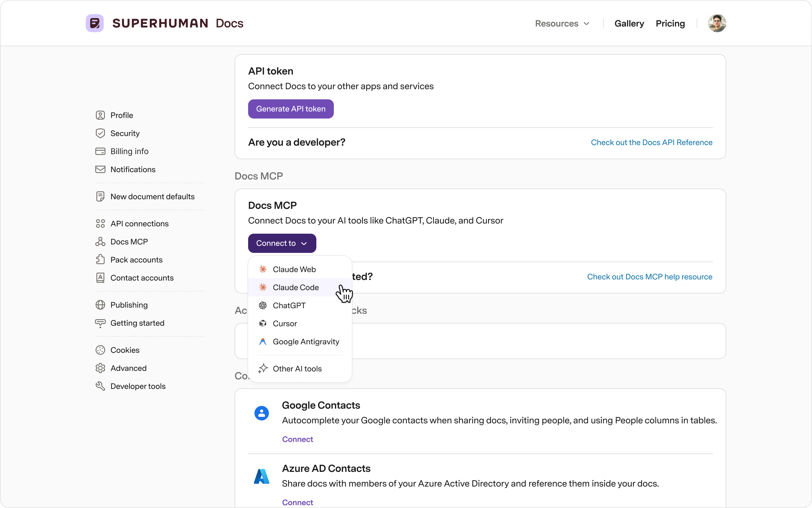Click the Billing info card icon
The width and height of the screenshot is (812, 508).
(x=100, y=151)
